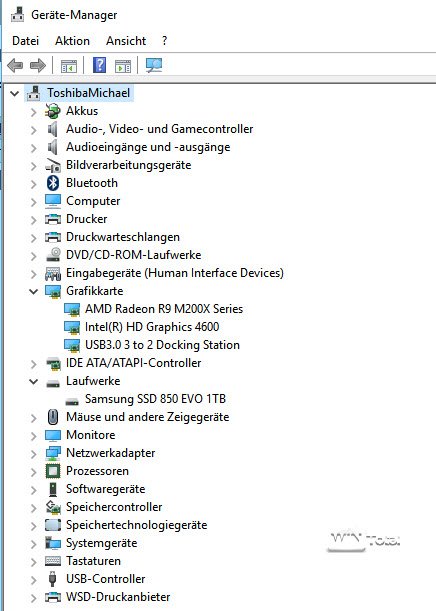Open the Ansicht menu
This screenshot has height=611, width=436.
coord(126,41)
